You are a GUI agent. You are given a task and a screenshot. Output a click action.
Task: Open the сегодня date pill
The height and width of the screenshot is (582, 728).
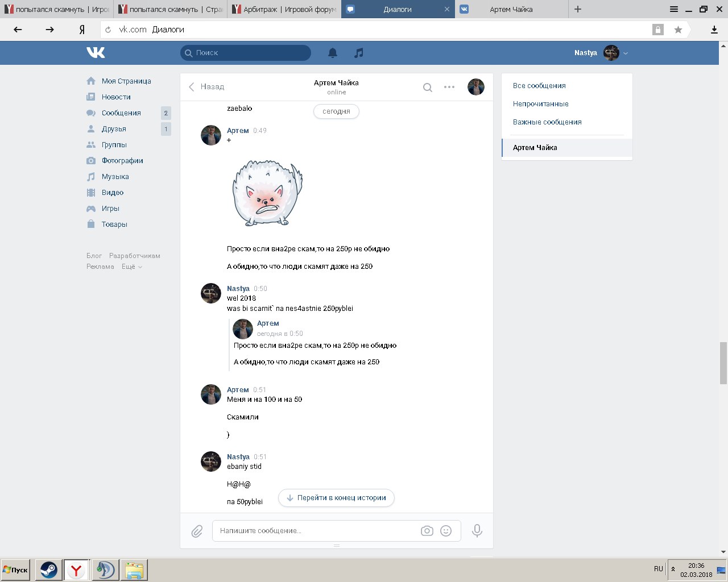336,111
